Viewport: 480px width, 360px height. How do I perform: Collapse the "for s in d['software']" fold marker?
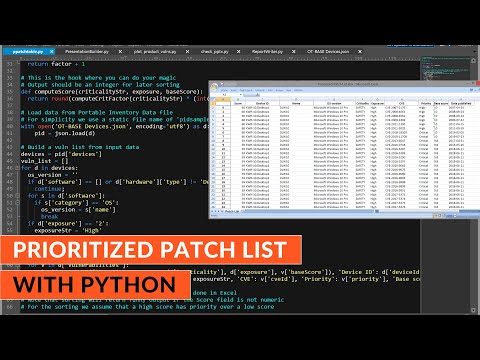pyautogui.click(x=17, y=196)
